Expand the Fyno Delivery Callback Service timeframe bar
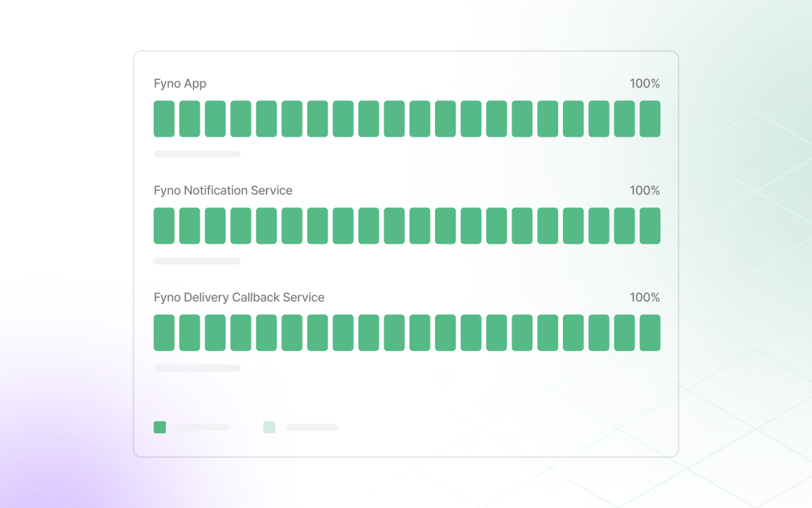Image resolution: width=812 pixels, height=508 pixels. (197, 368)
